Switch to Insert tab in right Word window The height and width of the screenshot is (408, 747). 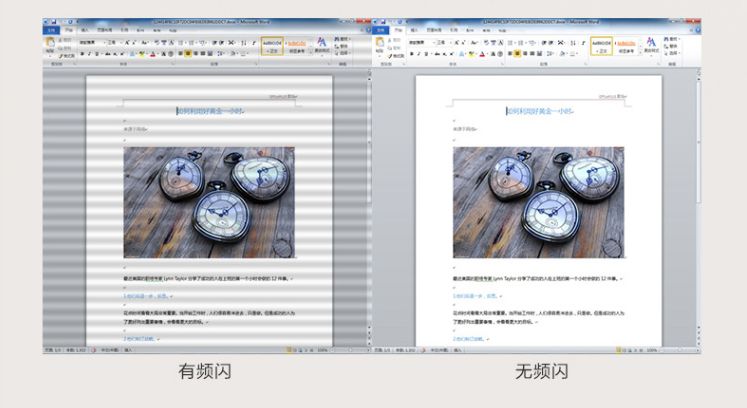[414, 30]
